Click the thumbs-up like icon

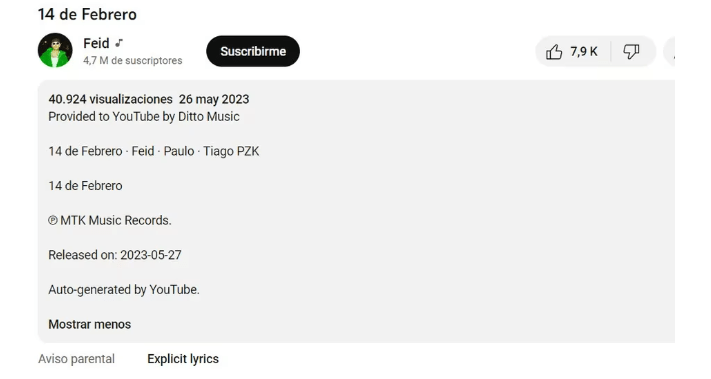click(554, 52)
